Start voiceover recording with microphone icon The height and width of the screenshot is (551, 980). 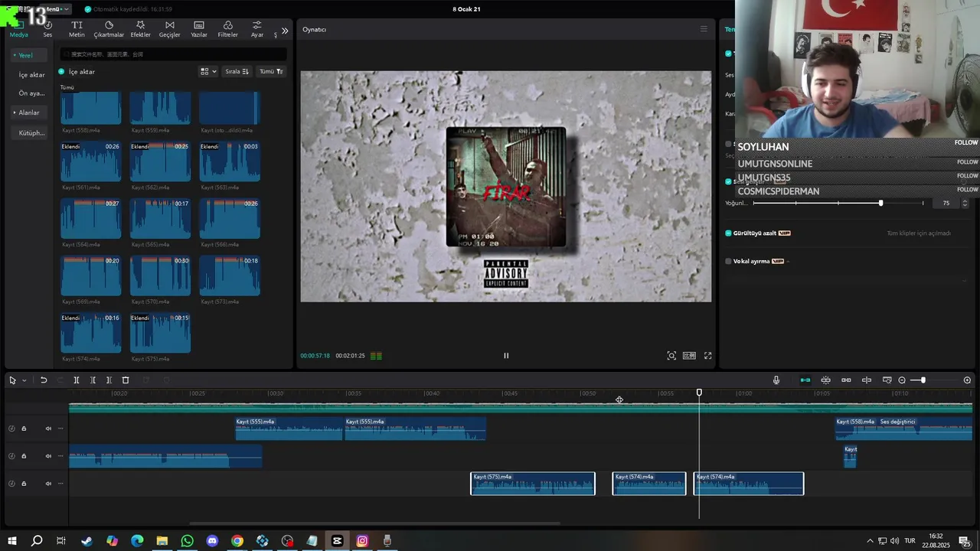coord(776,380)
